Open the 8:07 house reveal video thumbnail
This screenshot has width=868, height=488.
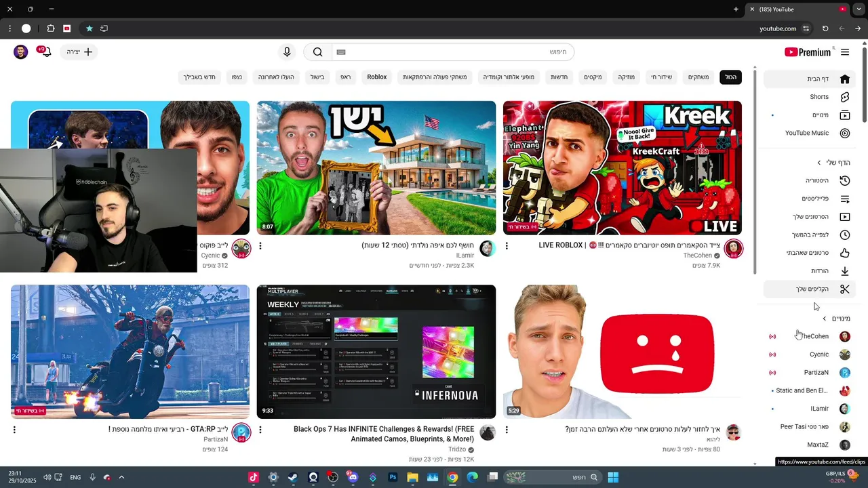click(x=376, y=168)
